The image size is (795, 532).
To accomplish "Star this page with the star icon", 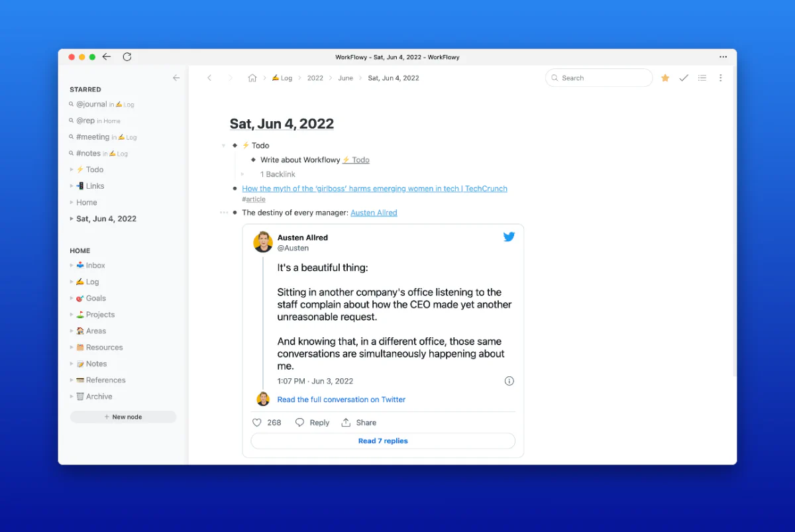I will tap(665, 78).
